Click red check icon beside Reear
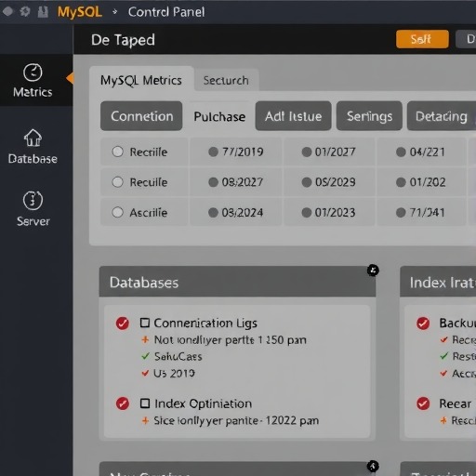 [423, 403]
